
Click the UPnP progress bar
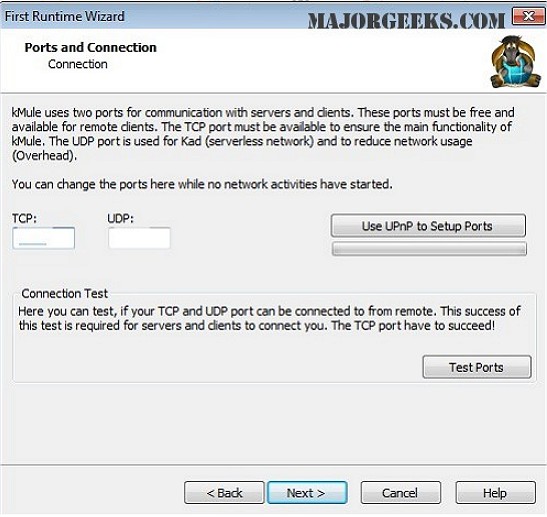429,249
